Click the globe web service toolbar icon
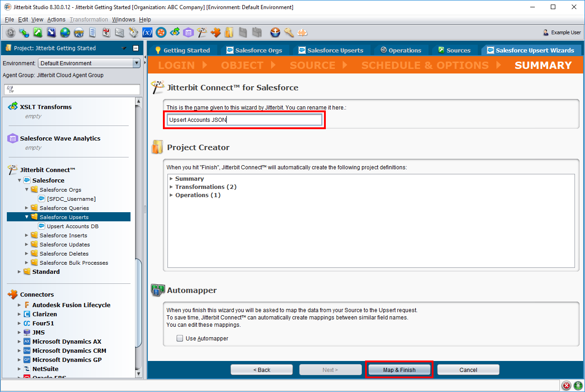This screenshot has width=585, height=392. [x=65, y=32]
